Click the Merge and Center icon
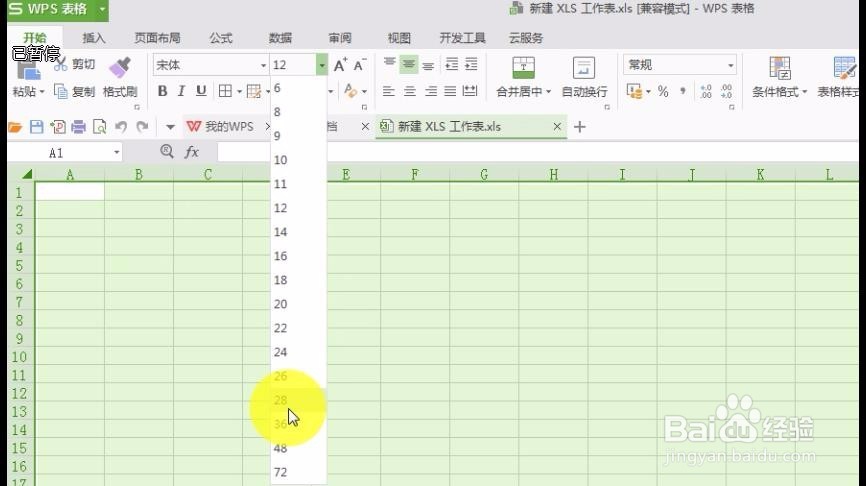This screenshot has width=866, height=486. (x=523, y=67)
